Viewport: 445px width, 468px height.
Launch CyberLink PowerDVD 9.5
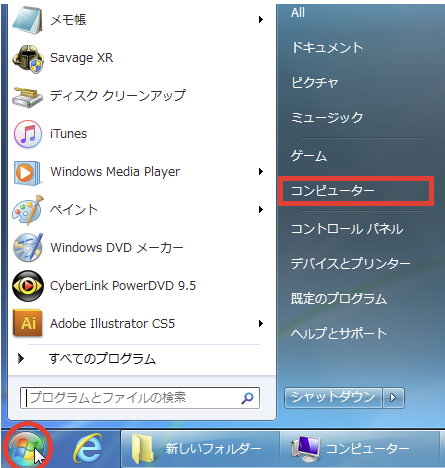click(123, 286)
